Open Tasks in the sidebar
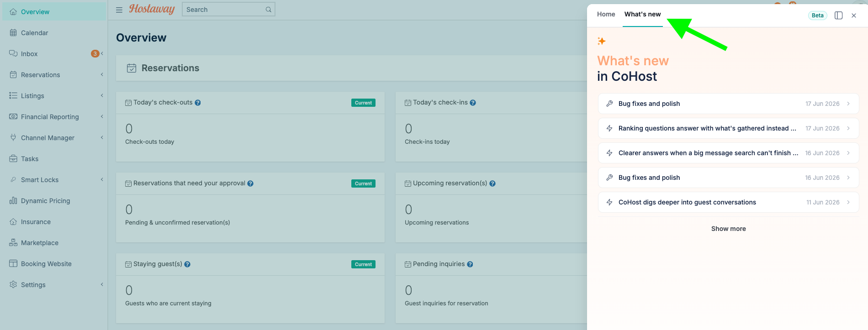Viewport: 868px width, 330px height. click(x=54, y=159)
